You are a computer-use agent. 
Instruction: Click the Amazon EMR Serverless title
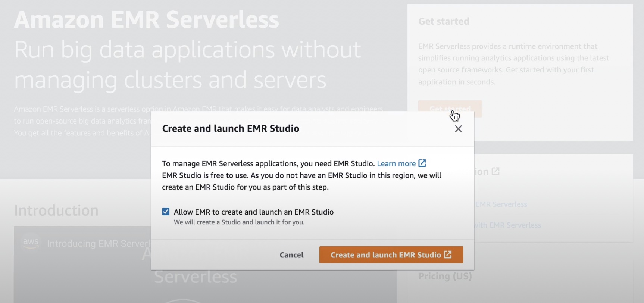pyautogui.click(x=147, y=19)
